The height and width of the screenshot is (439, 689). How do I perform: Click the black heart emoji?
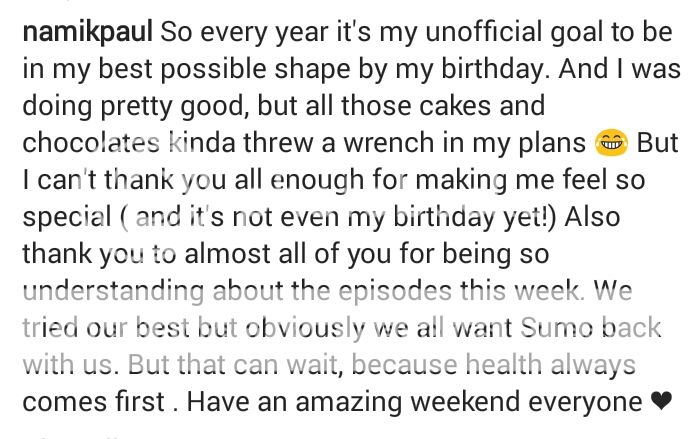(x=661, y=403)
